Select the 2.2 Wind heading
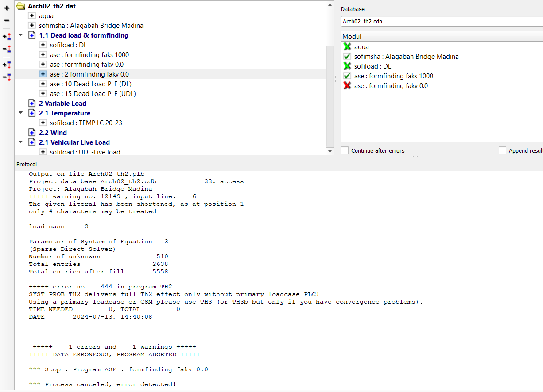The width and height of the screenshot is (543, 392). pyautogui.click(x=53, y=132)
